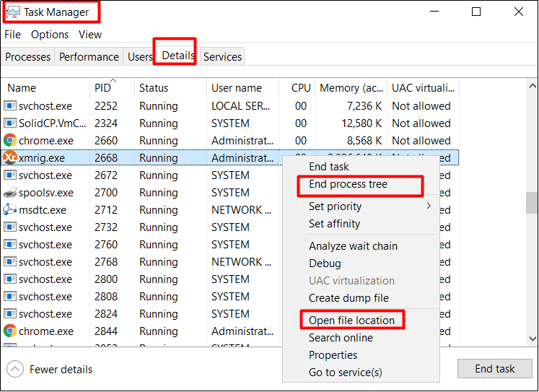Viewport: 539px width, 392px height.
Task: Click PID cell 2668
Action: click(x=106, y=158)
